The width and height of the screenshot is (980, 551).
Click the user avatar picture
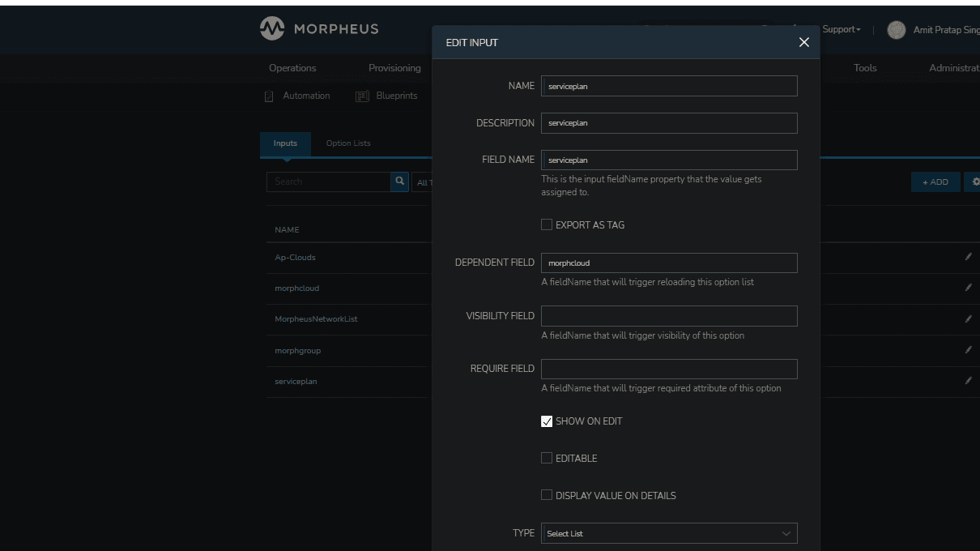coord(896,30)
